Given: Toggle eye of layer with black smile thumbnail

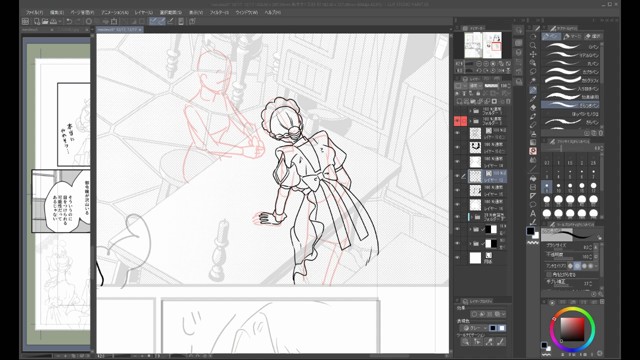Looking at the screenshot, I should coord(458,147).
